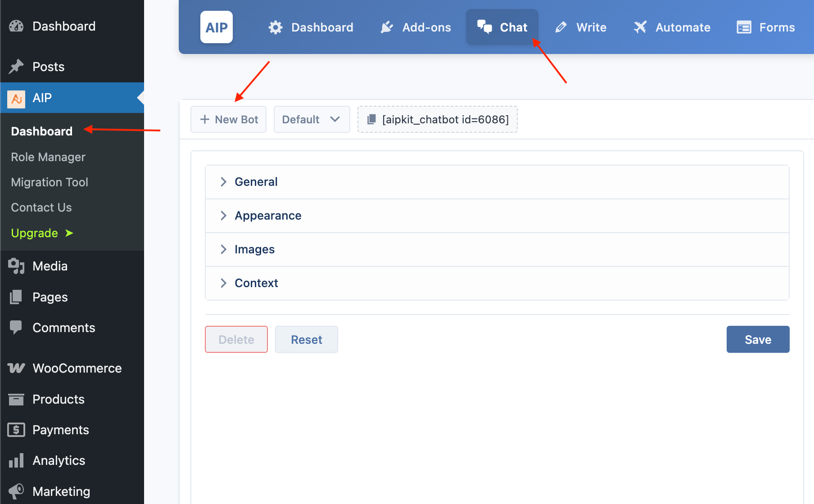Viewport: 814px width, 504px height.
Task: Click the Automate tools icon
Action: coord(640,27)
